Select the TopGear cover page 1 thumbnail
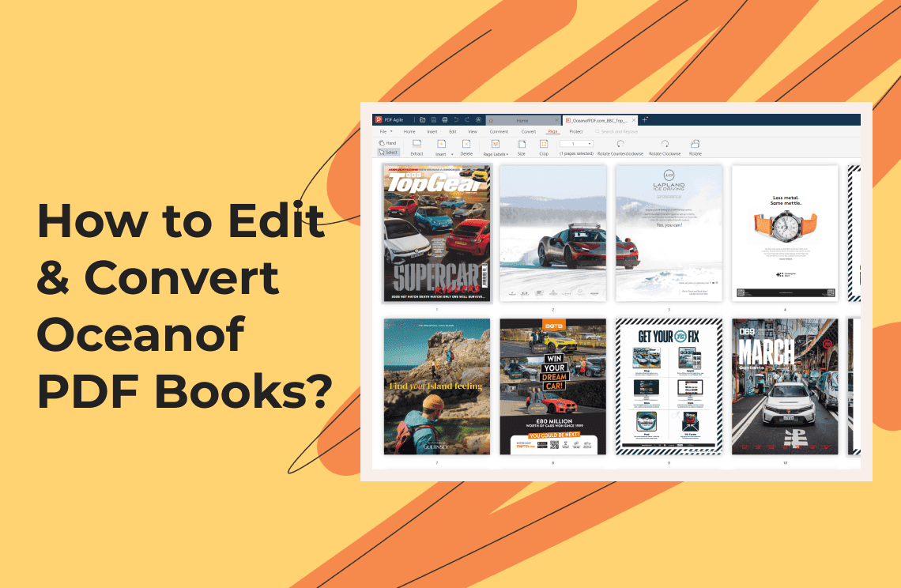Viewport: 901px width, 588px height. point(437,233)
